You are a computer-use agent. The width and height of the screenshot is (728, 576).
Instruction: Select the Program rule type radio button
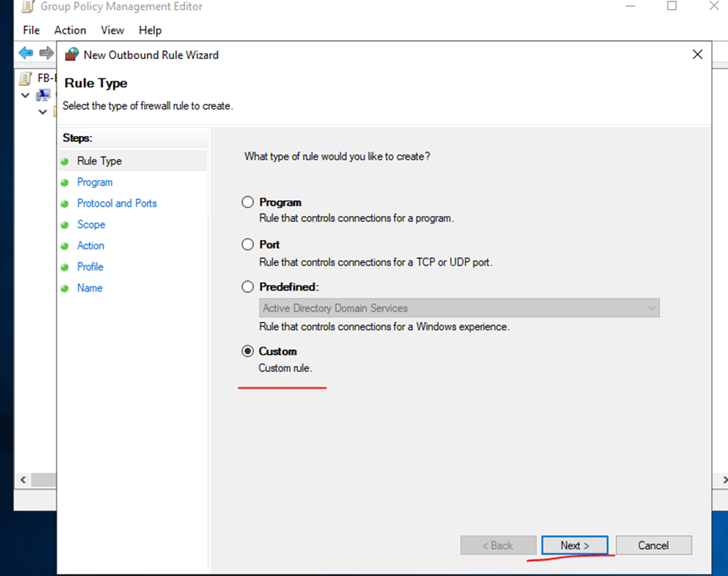[x=248, y=202]
